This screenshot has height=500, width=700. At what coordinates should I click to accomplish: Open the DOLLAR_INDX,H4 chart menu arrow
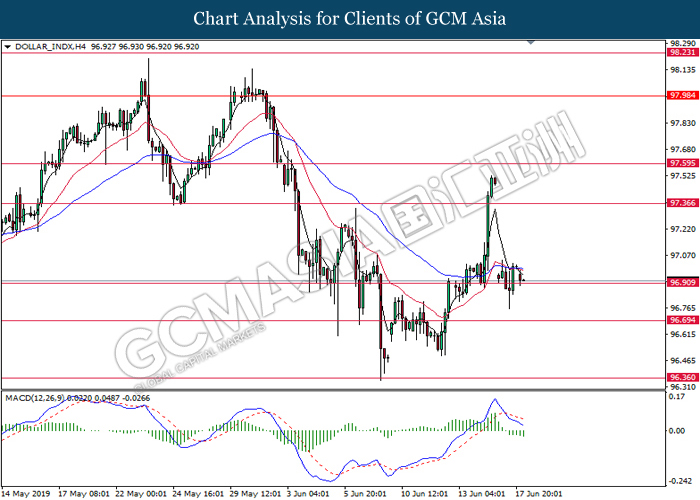click(x=7, y=46)
